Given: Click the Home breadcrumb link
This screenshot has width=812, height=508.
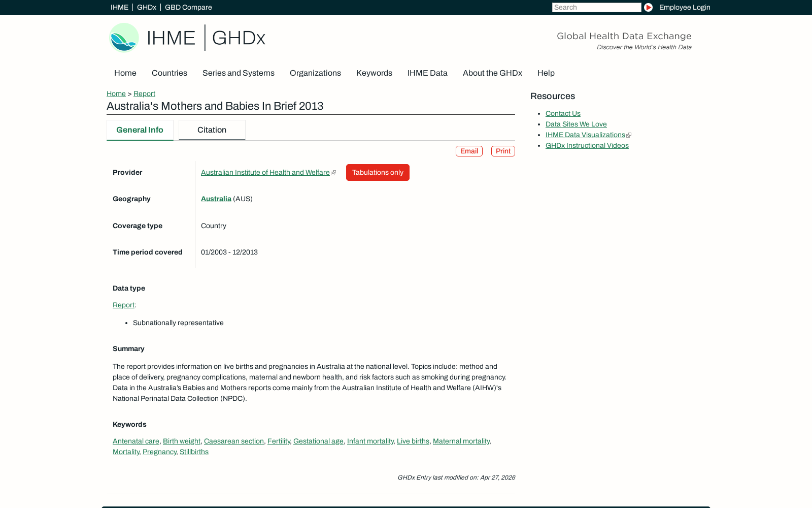Looking at the screenshot, I should (x=116, y=93).
